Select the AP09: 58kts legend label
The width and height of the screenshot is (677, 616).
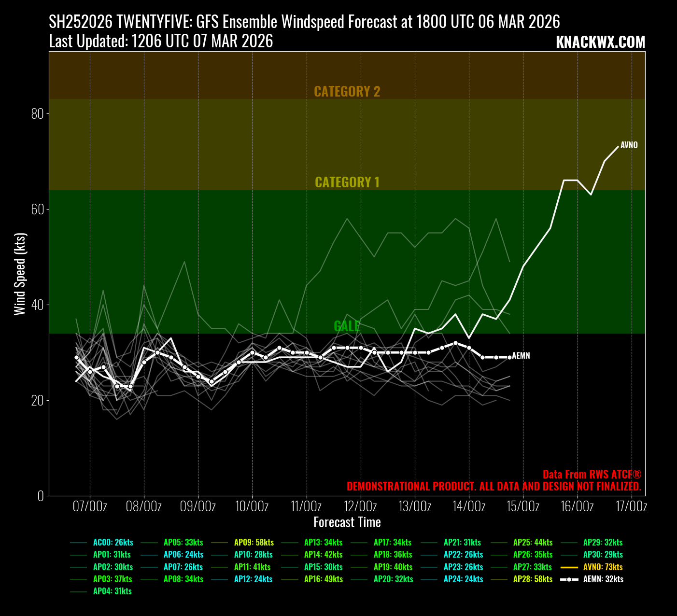pyautogui.click(x=254, y=543)
